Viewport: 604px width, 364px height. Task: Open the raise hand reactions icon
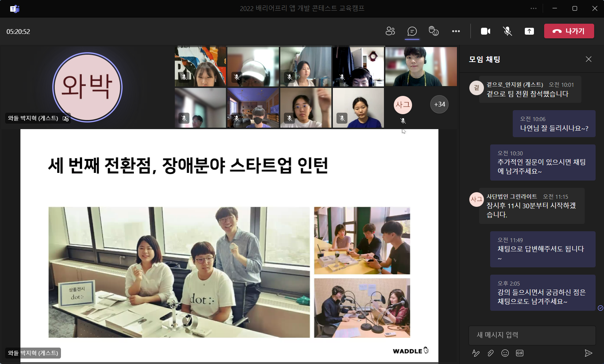[434, 31]
